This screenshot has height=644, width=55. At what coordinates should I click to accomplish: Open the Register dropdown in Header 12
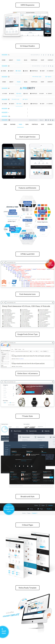[x=42, y=120]
